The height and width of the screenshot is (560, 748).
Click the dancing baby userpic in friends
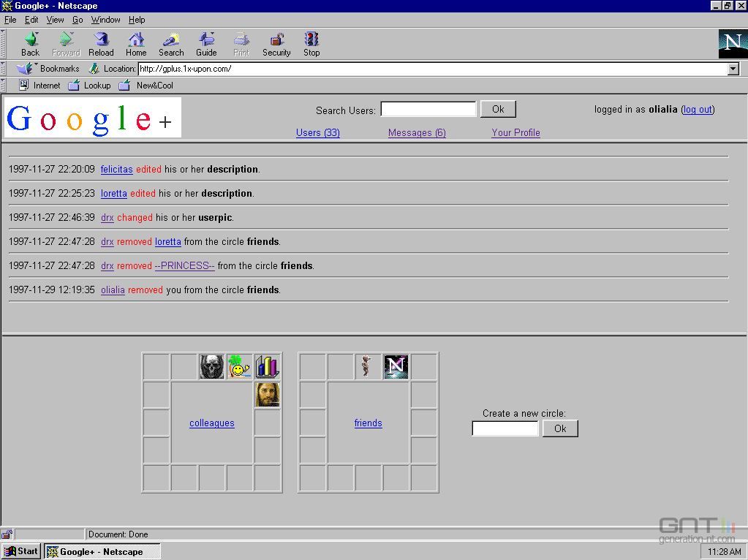368,366
